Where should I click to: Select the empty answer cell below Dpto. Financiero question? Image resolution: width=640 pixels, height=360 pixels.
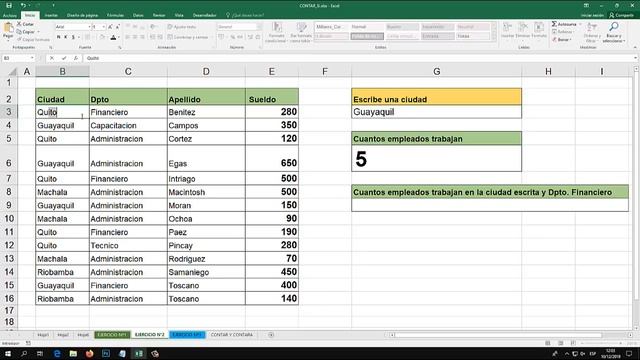coord(490,205)
